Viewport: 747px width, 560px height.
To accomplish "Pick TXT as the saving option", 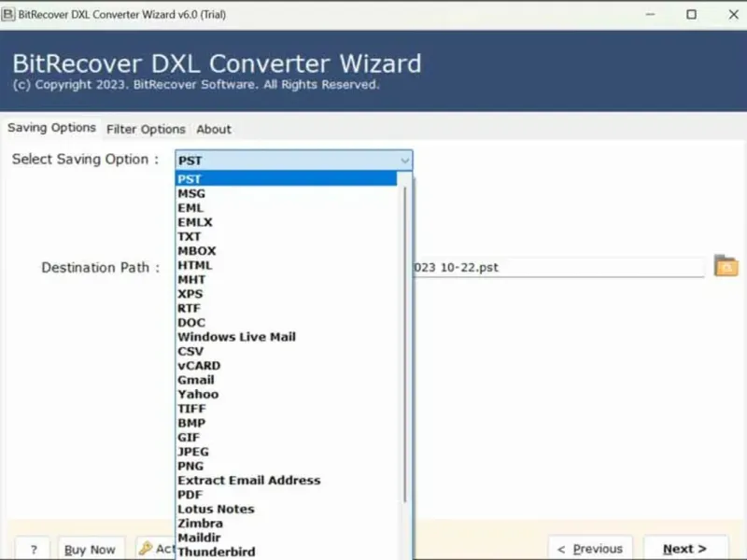I will coord(287,237).
